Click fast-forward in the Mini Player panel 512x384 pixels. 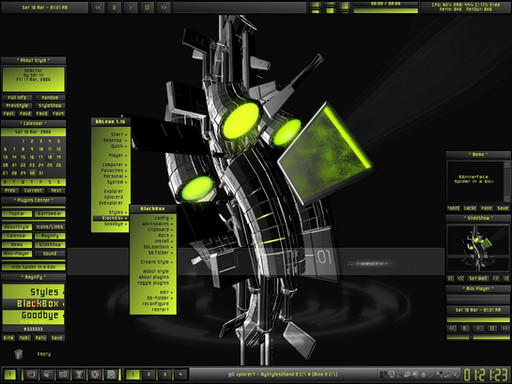505,328
